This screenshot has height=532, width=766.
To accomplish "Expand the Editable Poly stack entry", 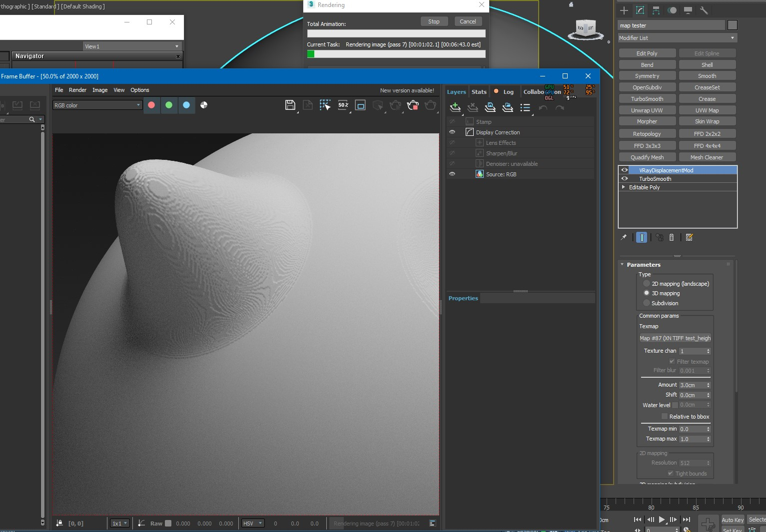I will tap(623, 187).
